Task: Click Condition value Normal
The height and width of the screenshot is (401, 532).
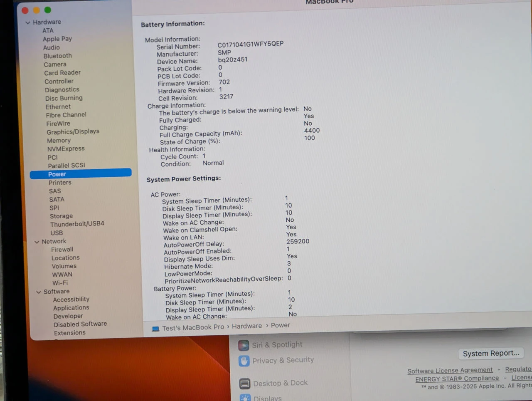Action: pos(213,163)
